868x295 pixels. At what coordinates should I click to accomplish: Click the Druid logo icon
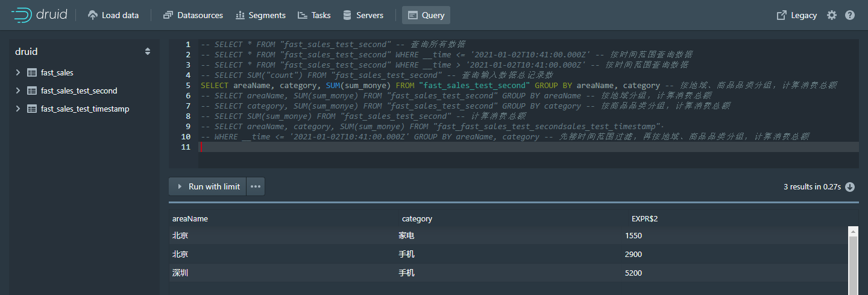point(22,15)
